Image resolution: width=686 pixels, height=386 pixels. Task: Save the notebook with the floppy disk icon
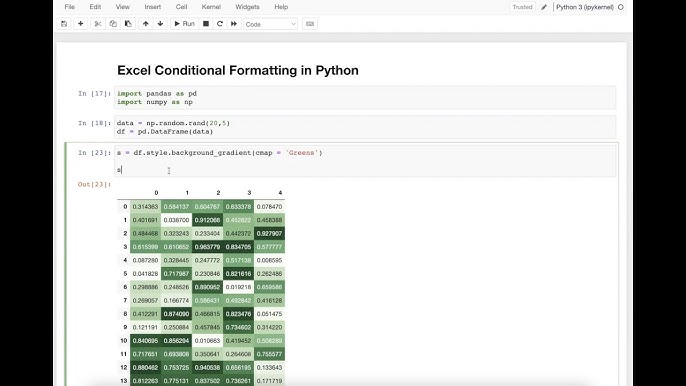pos(64,24)
